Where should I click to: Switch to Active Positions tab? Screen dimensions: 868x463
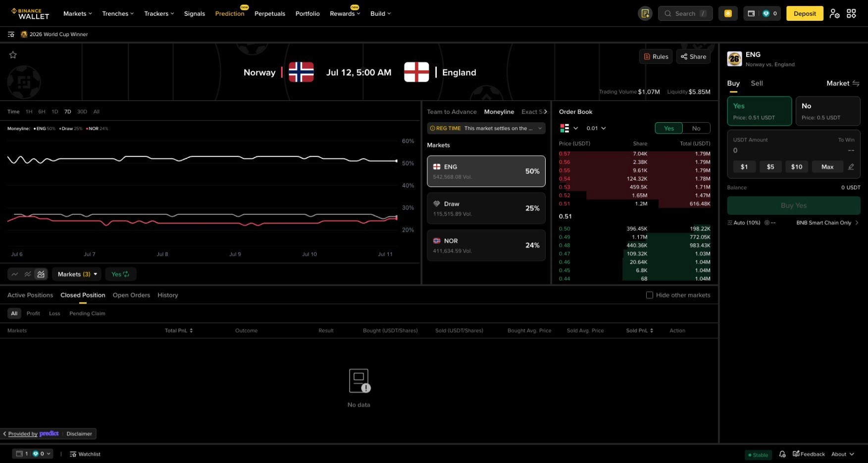point(30,295)
